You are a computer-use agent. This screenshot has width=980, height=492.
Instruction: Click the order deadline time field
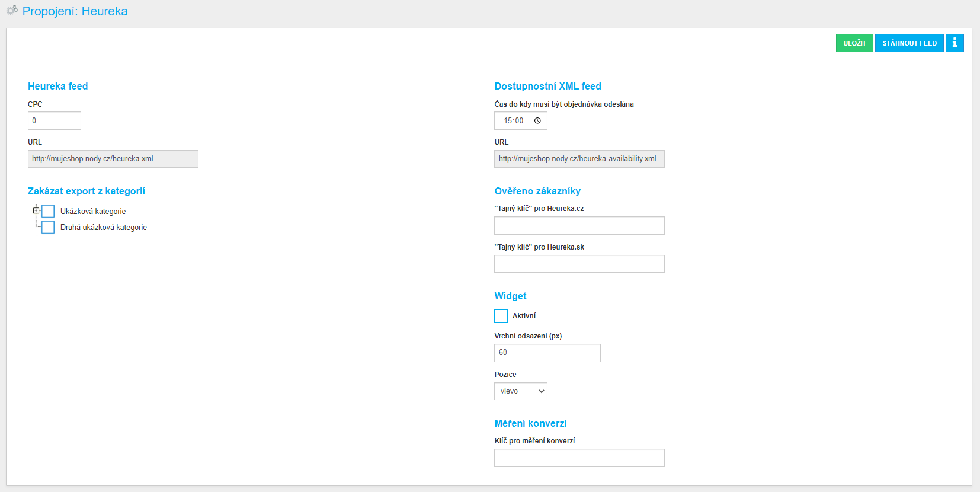tap(521, 121)
